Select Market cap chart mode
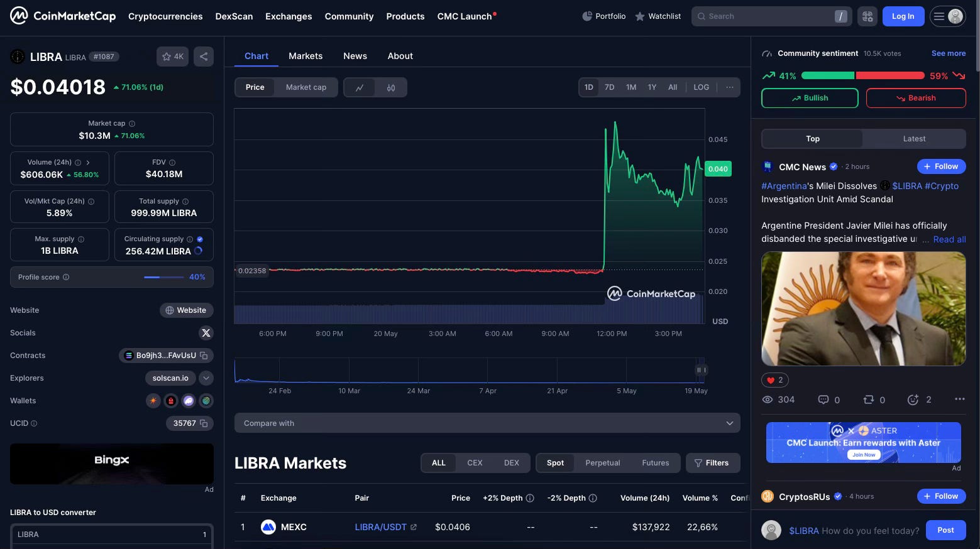Image resolution: width=980 pixels, height=549 pixels. [x=306, y=87]
